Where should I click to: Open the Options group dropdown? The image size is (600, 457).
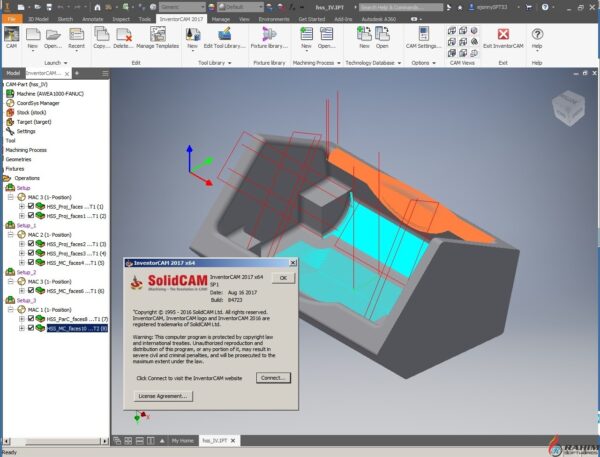click(434, 63)
